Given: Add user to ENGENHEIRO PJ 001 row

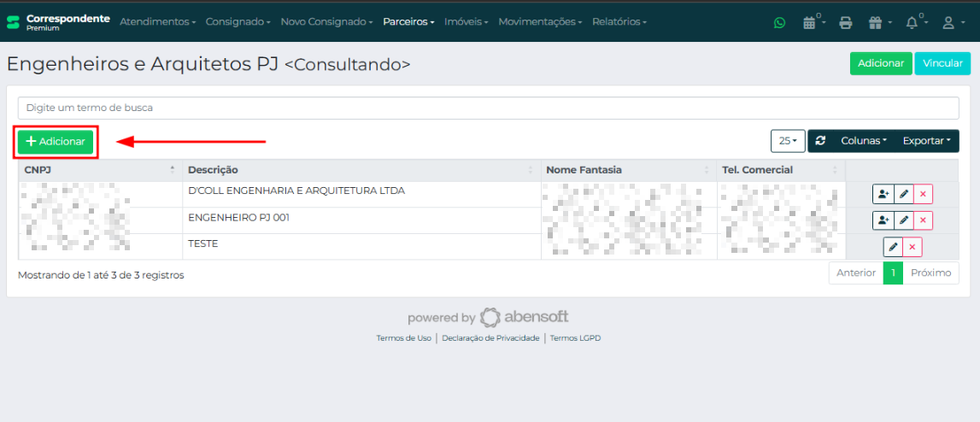Looking at the screenshot, I should pyautogui.click(x=883, y=221).
